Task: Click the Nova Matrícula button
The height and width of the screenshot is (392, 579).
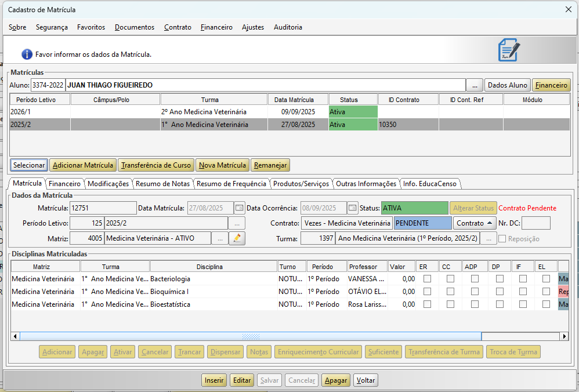Action: click(x=222, y=165)
